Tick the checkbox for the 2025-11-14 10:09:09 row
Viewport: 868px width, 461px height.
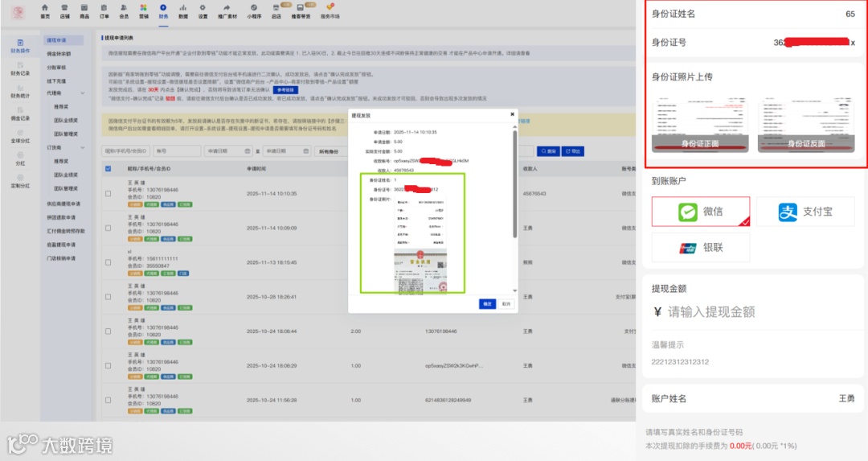click(108, 228)
